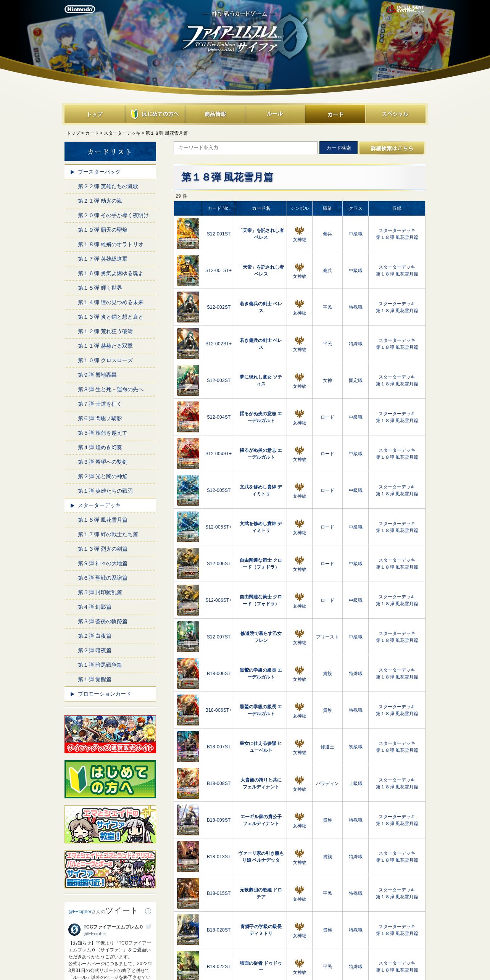The width and height of the screenshot is (490, 980).
Task: Click the Nintendo logo in the header
Action: tap(80, 9)
